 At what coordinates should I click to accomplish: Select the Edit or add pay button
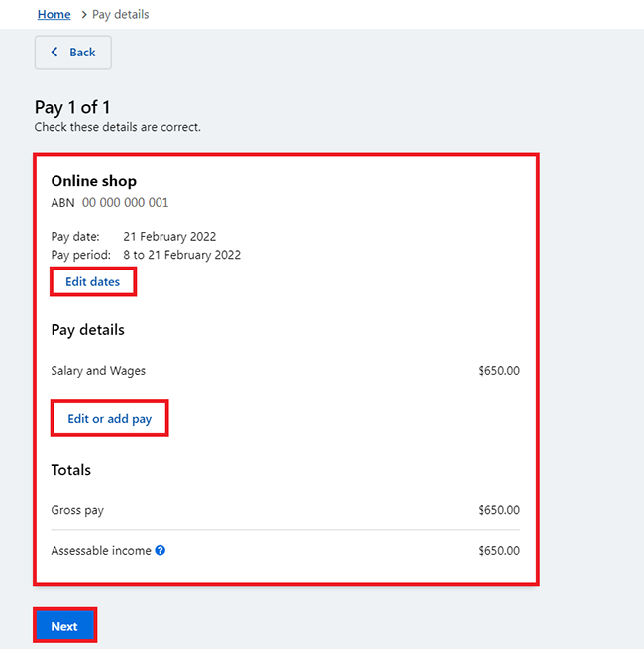(109, 419)
